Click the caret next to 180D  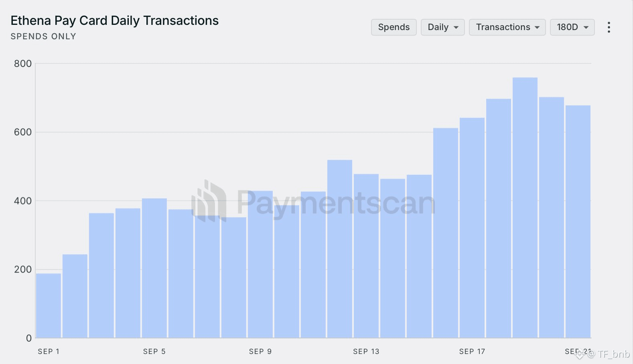click(x=586, y=28)
